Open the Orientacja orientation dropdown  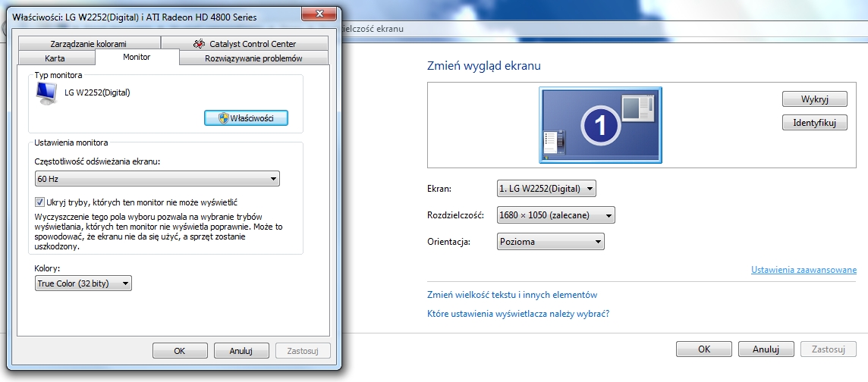[550, 242]
